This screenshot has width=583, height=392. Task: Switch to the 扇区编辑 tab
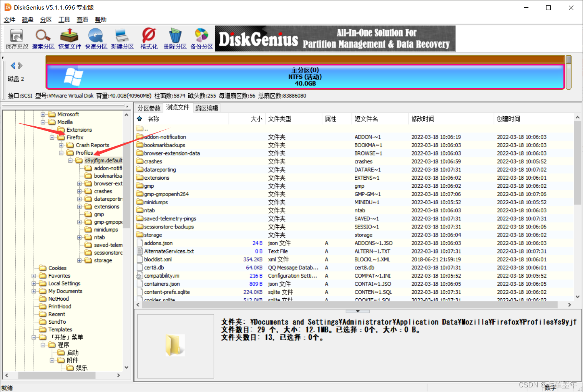207,108
